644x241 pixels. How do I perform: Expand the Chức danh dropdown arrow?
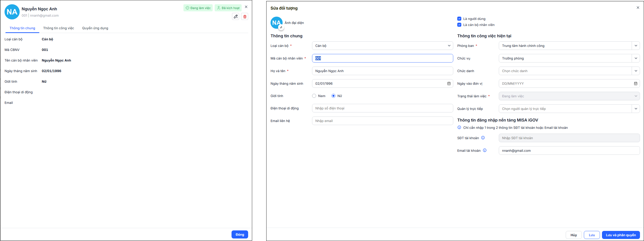(636, 71)
